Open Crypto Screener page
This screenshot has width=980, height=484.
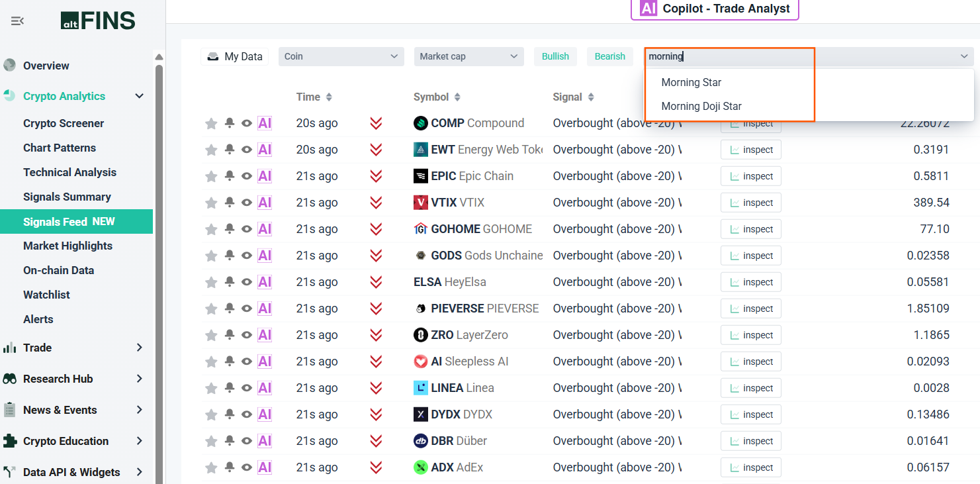point(64,123)
